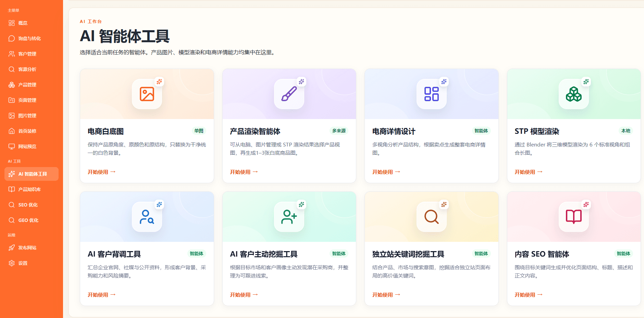The width and height of the screenshot is (644, 318).
Task: Click the 图片管理 picture icon in sidebar
Action: click(12, 116)
